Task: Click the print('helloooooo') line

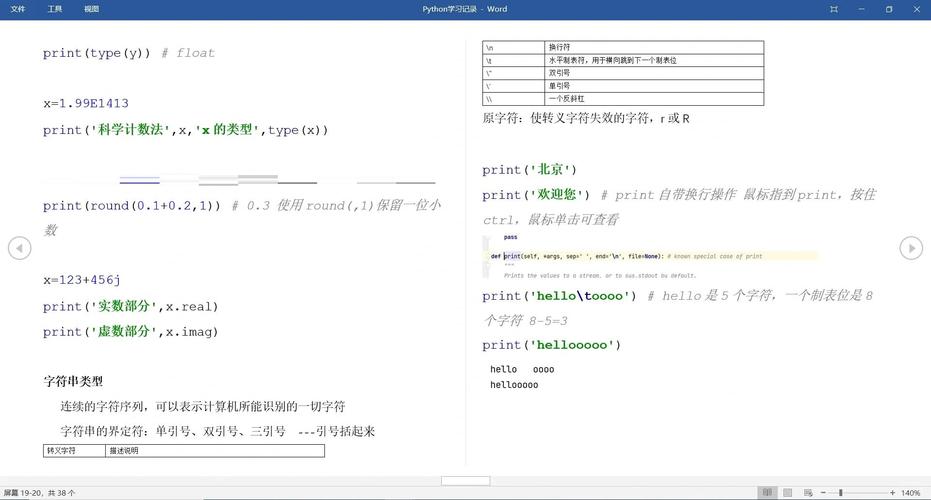Action: 551,345
